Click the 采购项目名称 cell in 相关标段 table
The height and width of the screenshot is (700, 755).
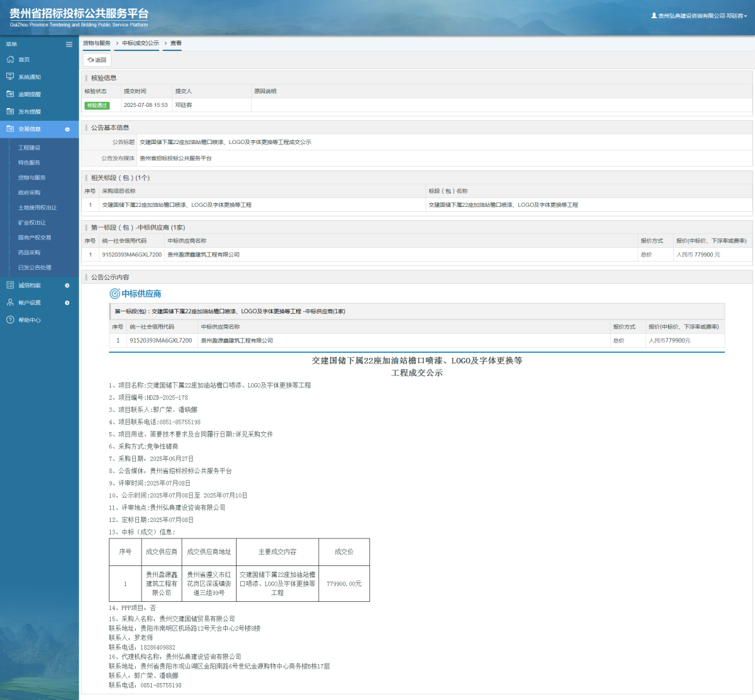(177, 205)
